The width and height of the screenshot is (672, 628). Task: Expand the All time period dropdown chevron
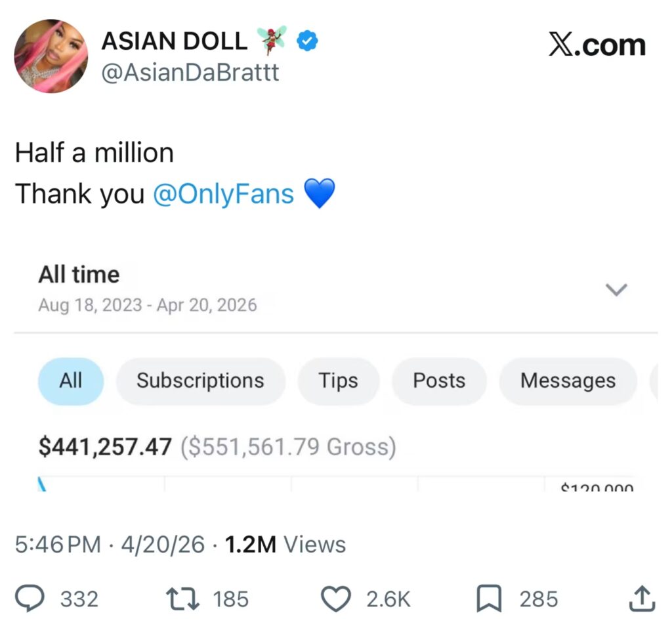(616, 289)
